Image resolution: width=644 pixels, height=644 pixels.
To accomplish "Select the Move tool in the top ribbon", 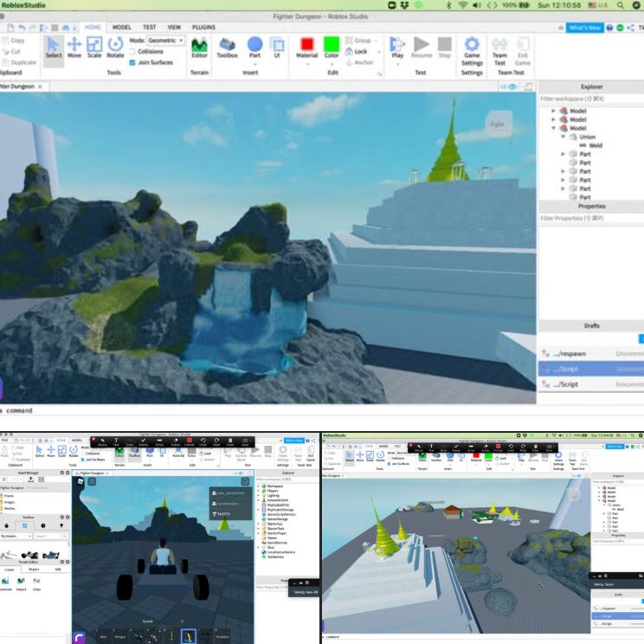I will [x=74, y=48].
